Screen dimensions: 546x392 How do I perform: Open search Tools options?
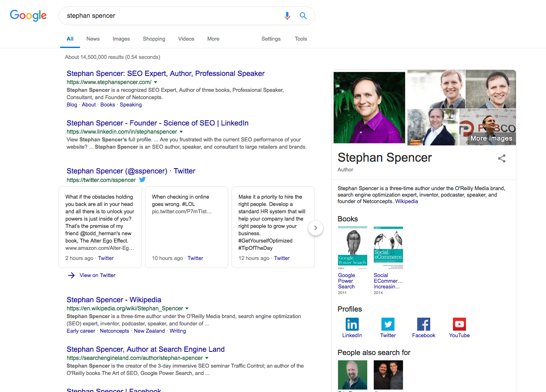tap(301, 39)
